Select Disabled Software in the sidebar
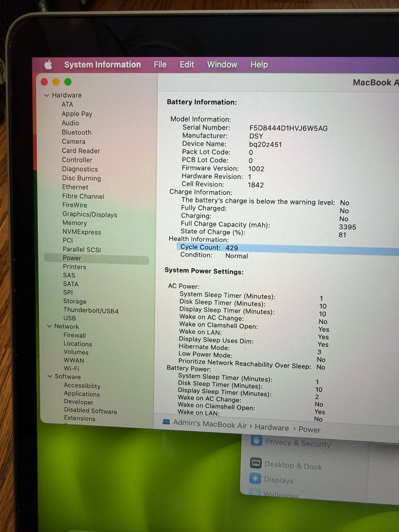The image size is (399, 532). click(91, 410)
